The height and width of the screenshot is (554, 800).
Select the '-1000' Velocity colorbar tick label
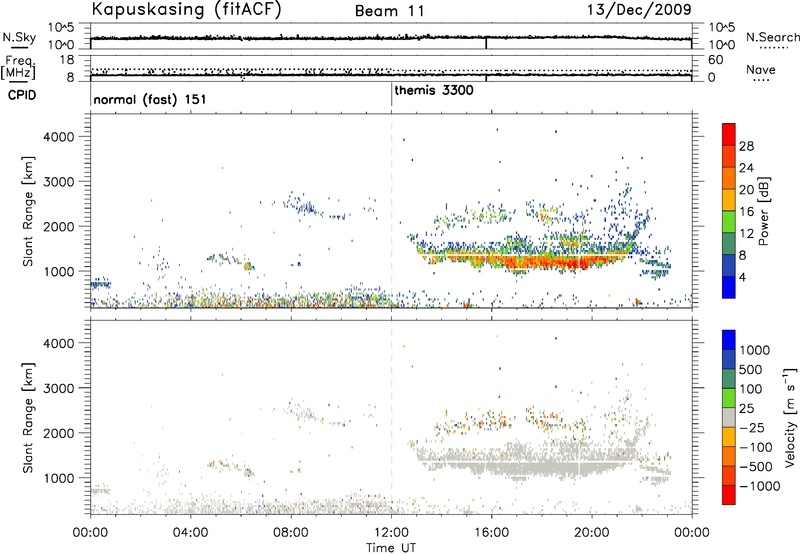[759, 486]
